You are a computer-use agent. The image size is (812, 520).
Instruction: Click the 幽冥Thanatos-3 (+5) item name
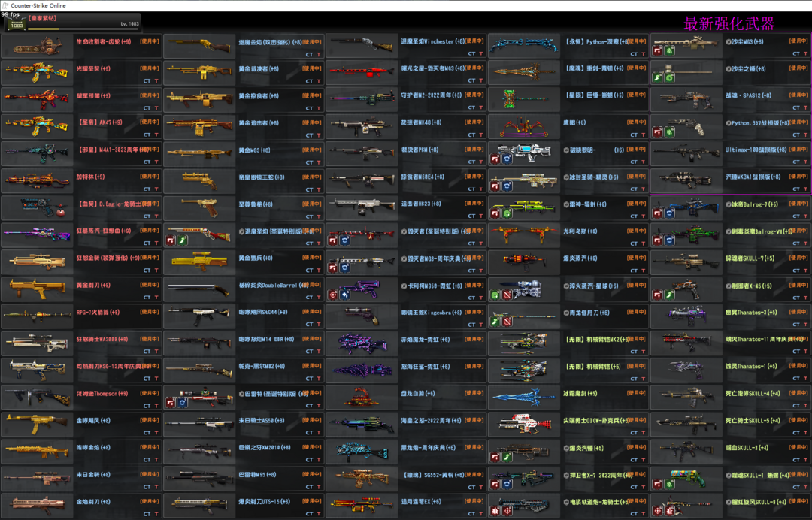pos(751,313)
